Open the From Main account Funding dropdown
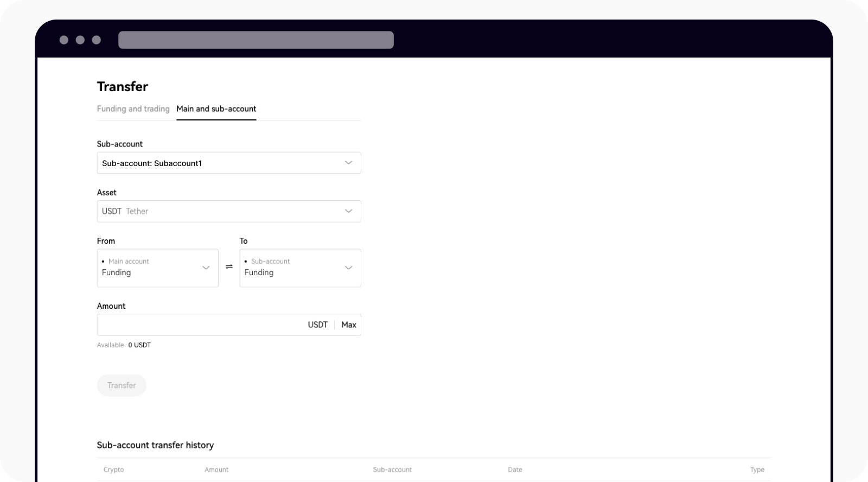This screenshot has width=868, height=482. click(x=158, y=268)
